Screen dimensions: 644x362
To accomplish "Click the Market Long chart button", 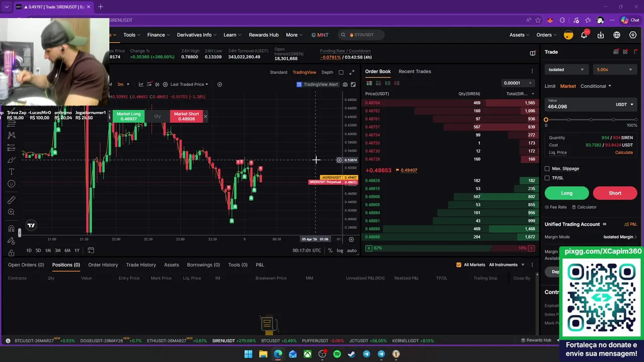I will 128,117.
